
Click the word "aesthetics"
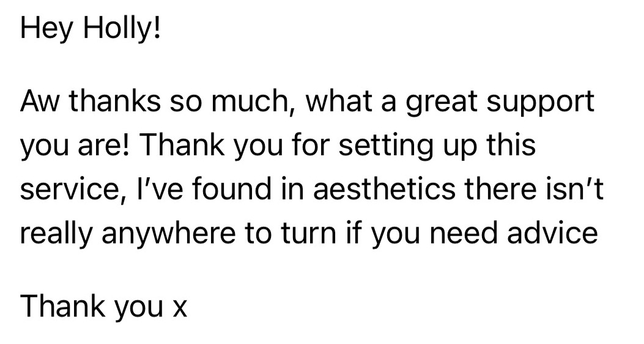385,189
